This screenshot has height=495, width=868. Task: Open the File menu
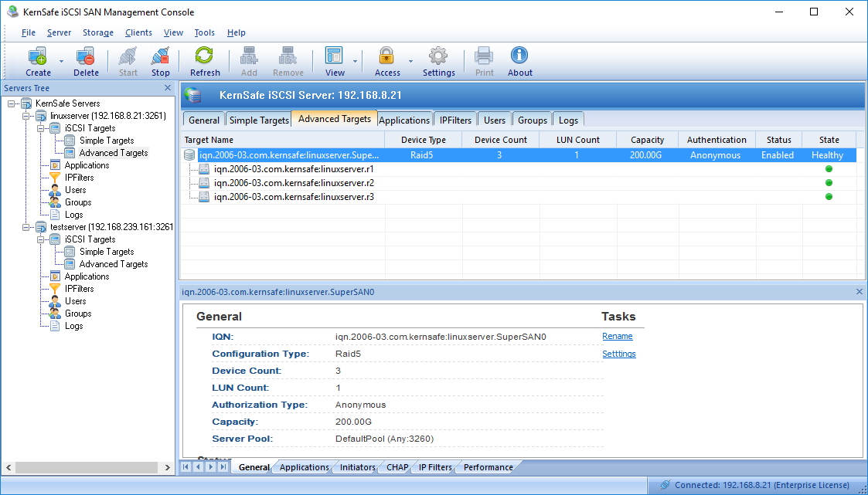29,32
